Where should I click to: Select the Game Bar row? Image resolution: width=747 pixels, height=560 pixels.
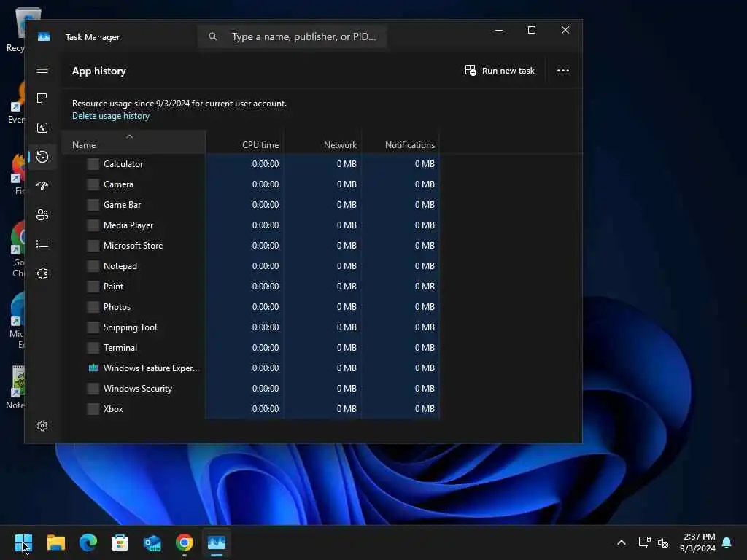[251, 205]
